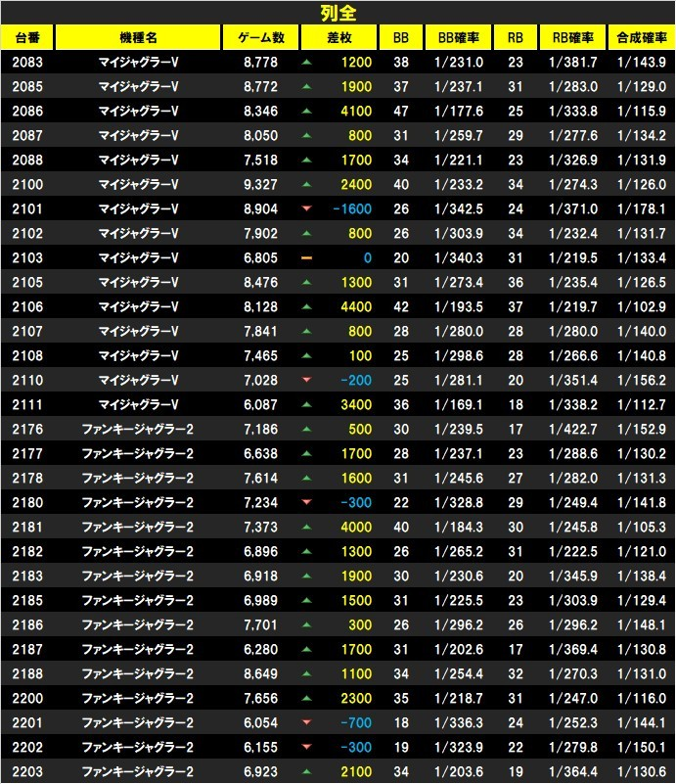Click the 機種名 column header

(138, 37)
